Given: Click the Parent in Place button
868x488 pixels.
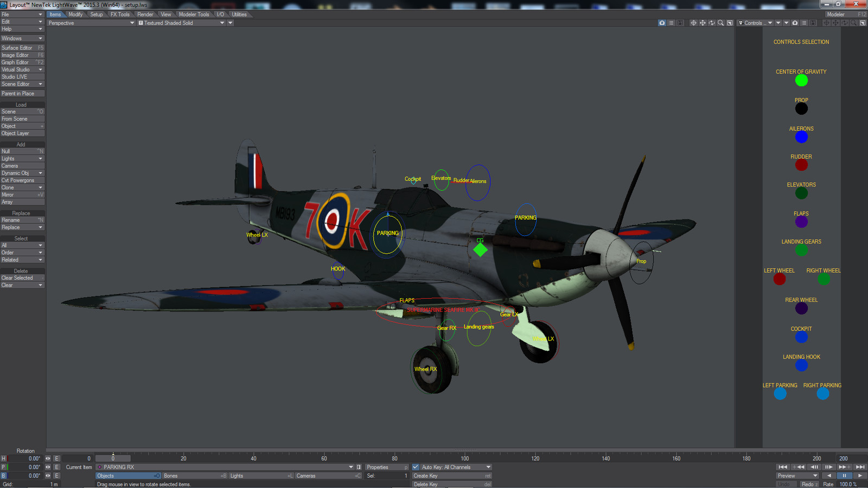Looking at the screenshot, I should click(22, 93).
